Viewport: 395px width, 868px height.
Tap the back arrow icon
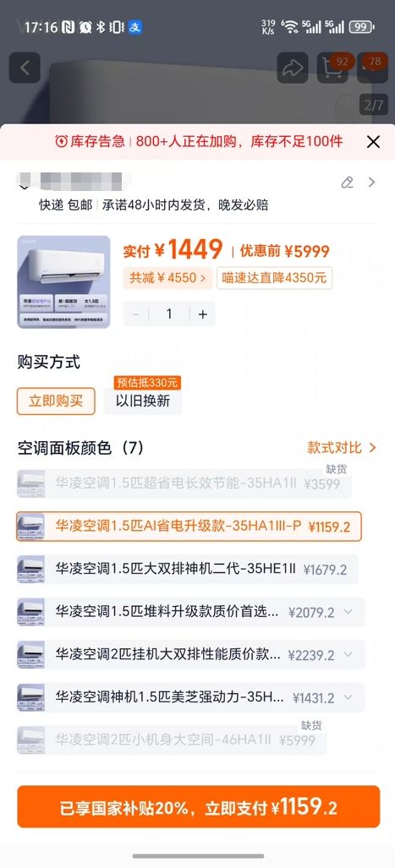pos(25,68)
